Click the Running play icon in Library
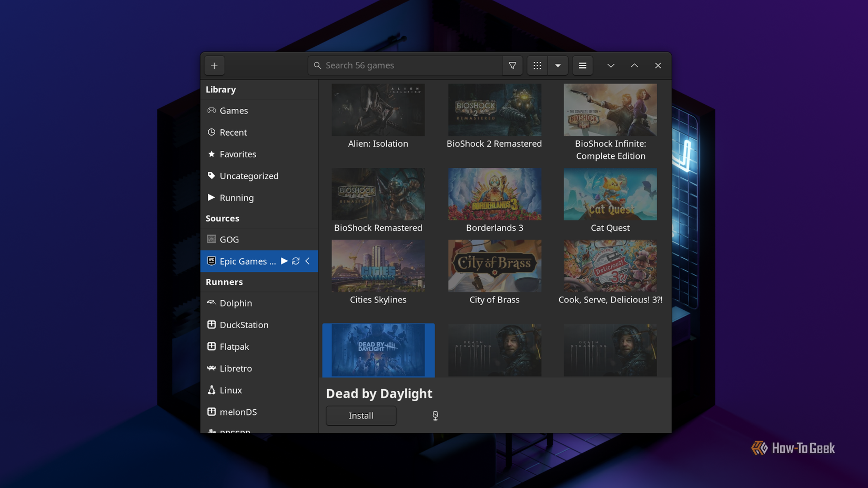Screen dimensions: 868x488 point(211,198)
